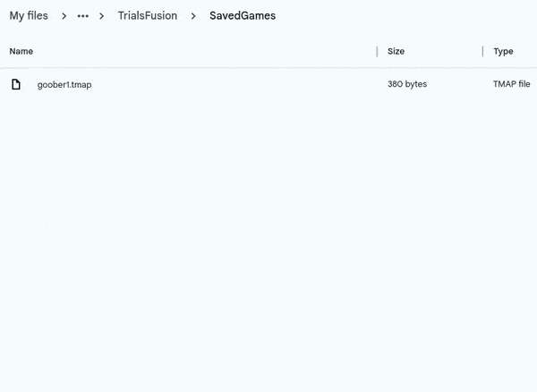Viewport: 537px width, 392px height.
Task: Navigate to the TrialsFusion folder
Action: [148, 16]
